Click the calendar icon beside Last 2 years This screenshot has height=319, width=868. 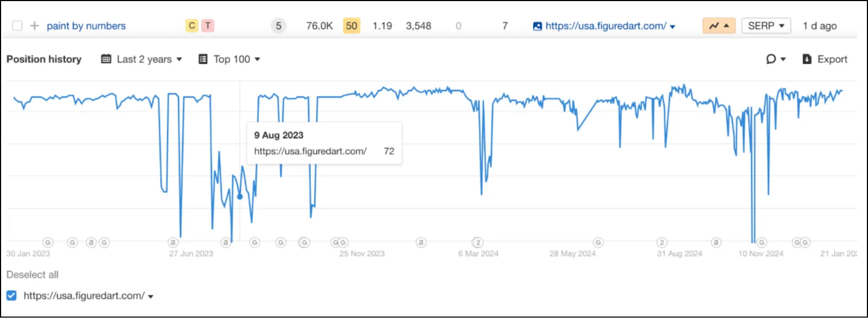click(106, 59)
